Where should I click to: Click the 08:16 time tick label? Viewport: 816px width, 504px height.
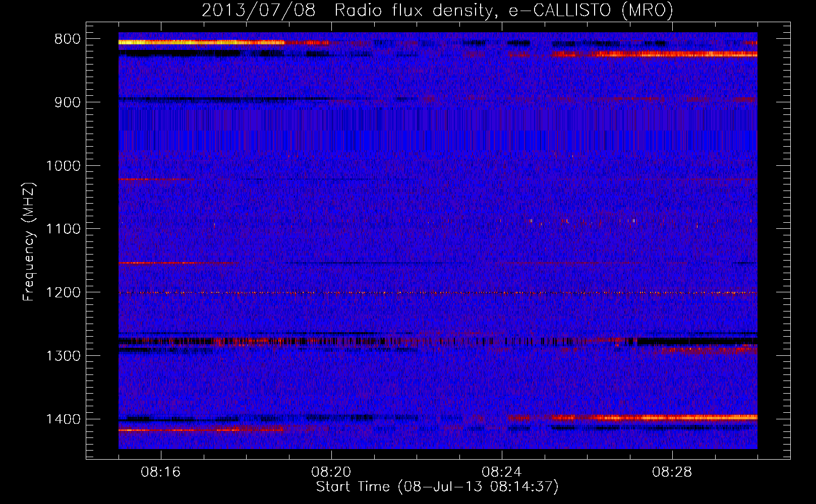click(x=161, y=472)
